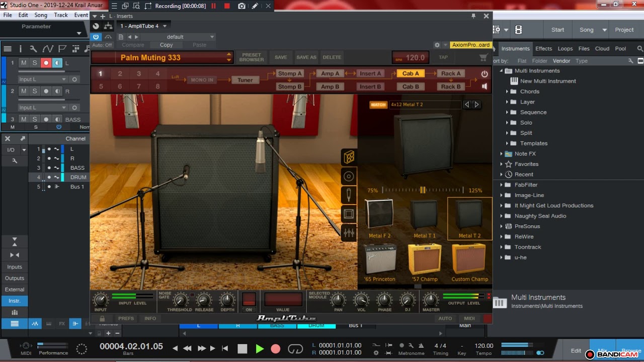Open the Parameter panel dropdown arrow
The width and height of the screenshot is (644, 362).
point(79,33)
